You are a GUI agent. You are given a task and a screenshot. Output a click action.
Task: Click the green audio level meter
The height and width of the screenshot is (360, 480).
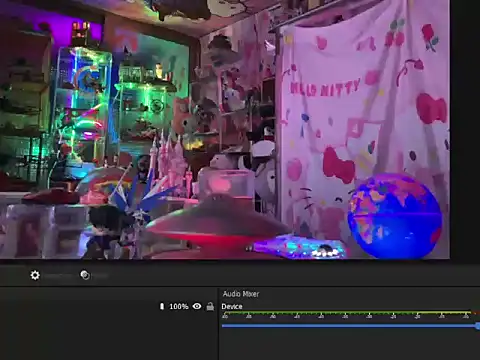click(x=347, y=313)
